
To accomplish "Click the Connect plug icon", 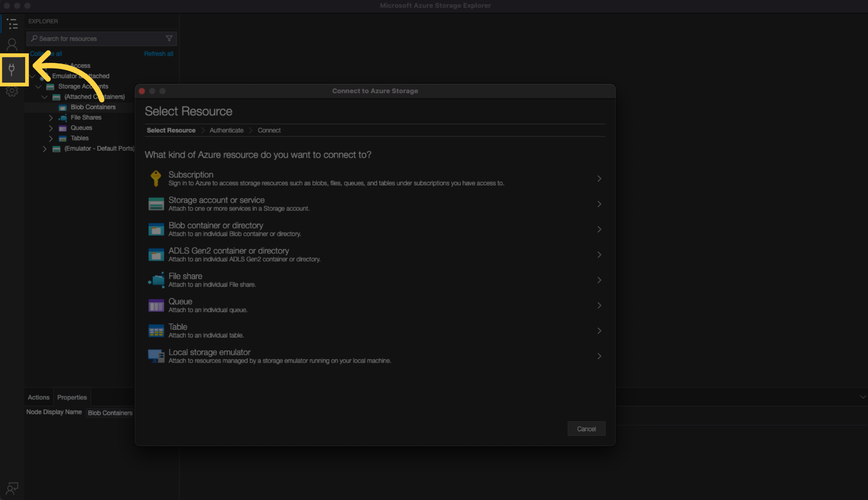I will point(12,70).
